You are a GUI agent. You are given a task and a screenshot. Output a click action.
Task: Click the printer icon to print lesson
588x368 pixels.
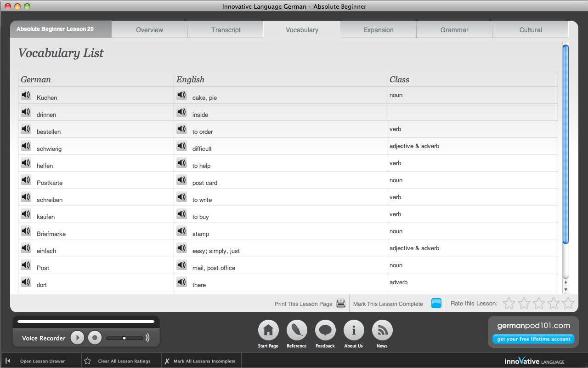coord(341,304)
